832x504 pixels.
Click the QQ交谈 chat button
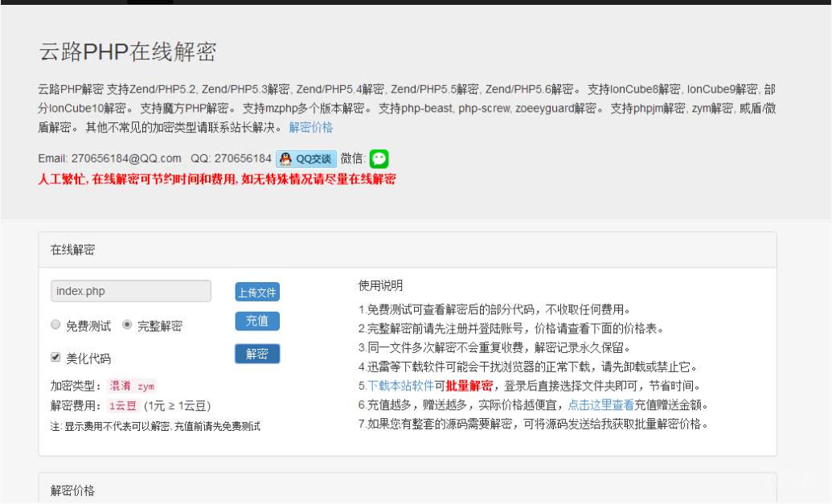point(306,159)
